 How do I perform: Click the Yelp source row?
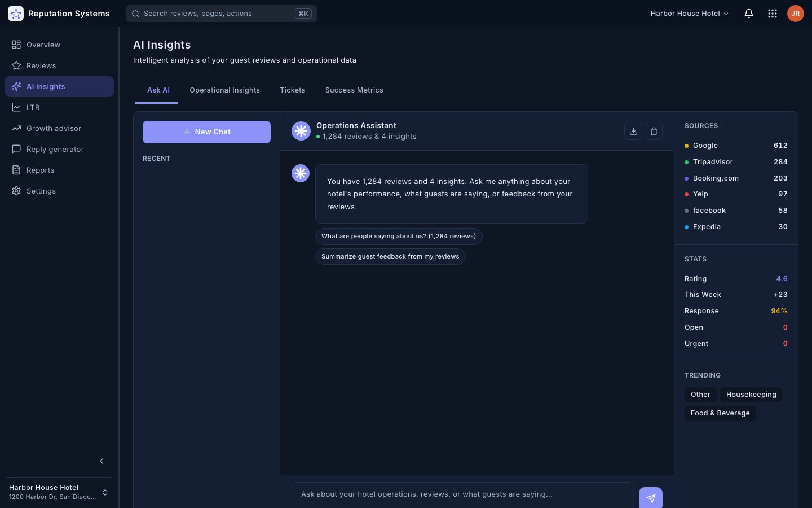click(736, 194)
